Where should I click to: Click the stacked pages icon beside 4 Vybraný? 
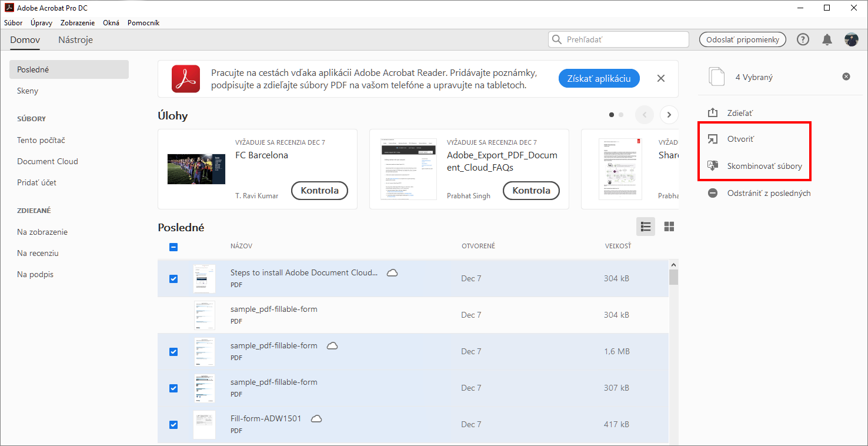[x=717, y=77]
